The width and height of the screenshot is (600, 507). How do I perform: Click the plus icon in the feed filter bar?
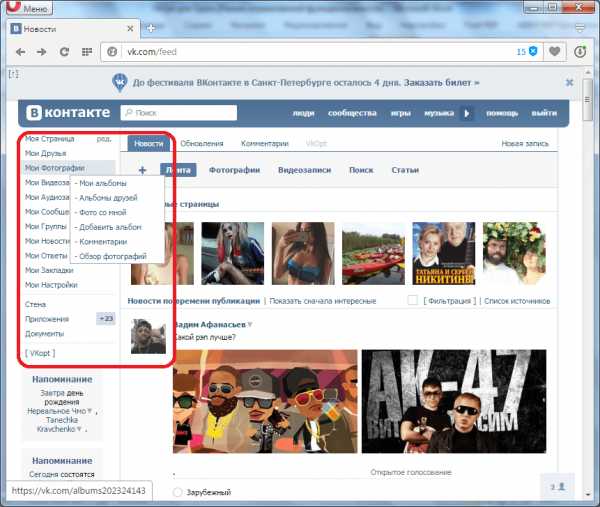tap(142, 170)
